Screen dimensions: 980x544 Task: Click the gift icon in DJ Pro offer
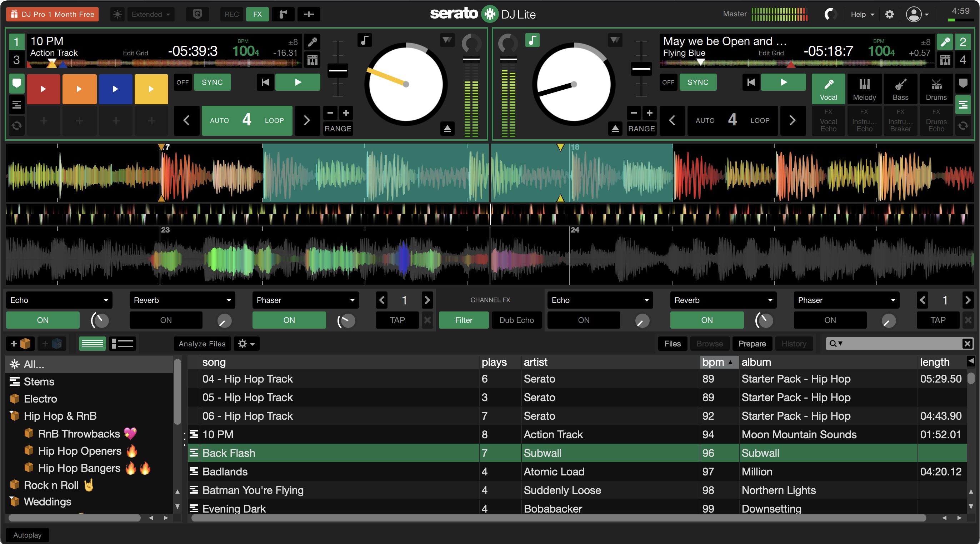coord(14,14)
